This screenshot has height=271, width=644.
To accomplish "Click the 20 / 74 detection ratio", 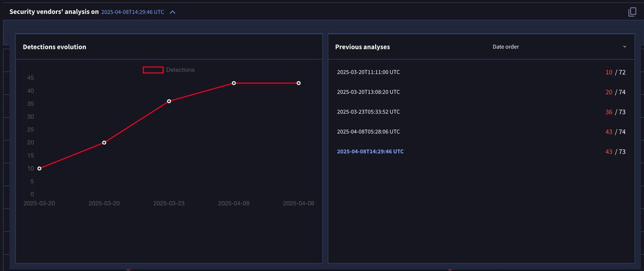I will (x=616, y=92).
